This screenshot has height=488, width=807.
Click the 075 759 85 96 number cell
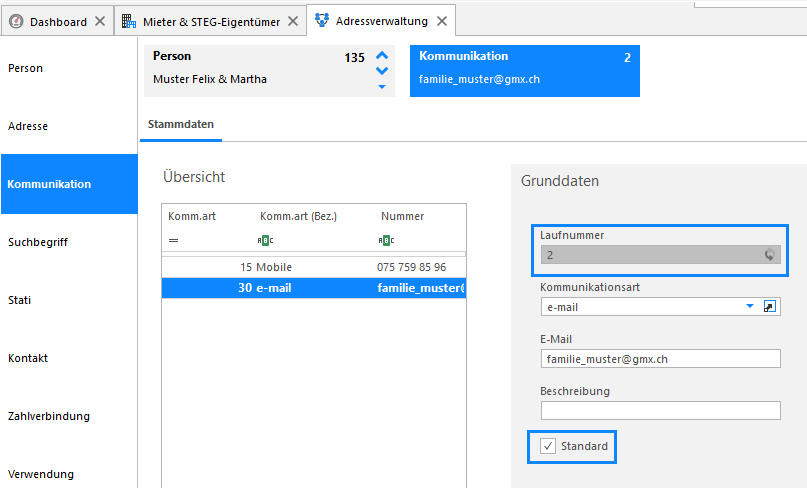(x=411, y=267)
